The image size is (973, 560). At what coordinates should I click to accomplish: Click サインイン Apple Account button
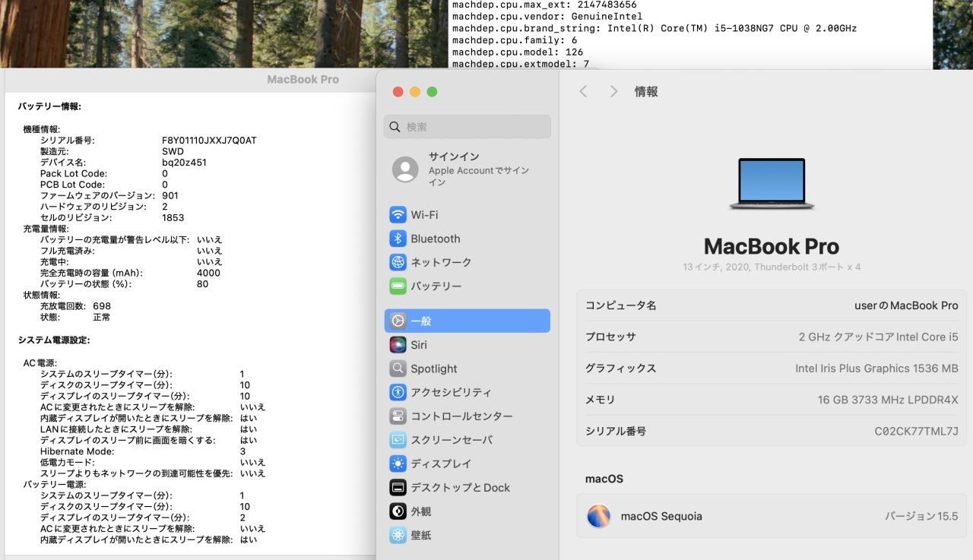pyautogui.click(x=467, y=169)
